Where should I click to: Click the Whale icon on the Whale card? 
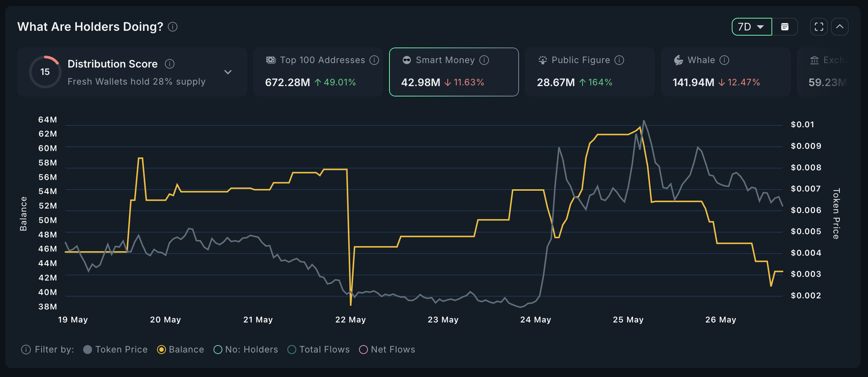[x=678, y=60]
